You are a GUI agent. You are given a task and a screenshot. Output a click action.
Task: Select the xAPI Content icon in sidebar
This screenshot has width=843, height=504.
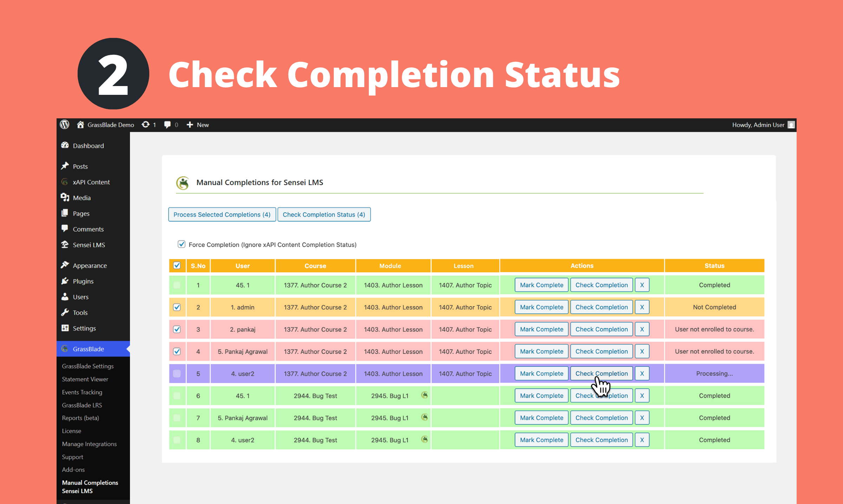pyautogui.click(x=65, y=182)
